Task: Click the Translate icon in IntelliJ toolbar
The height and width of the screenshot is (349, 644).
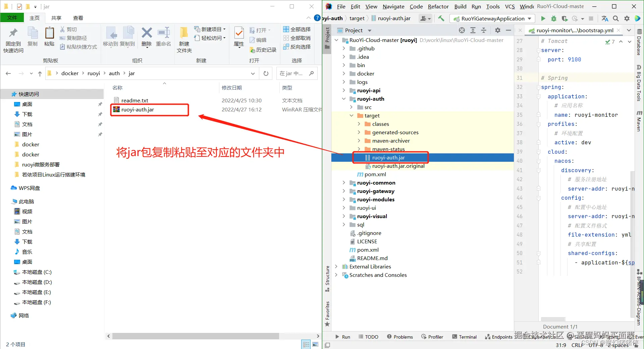Action: point(605,18)
